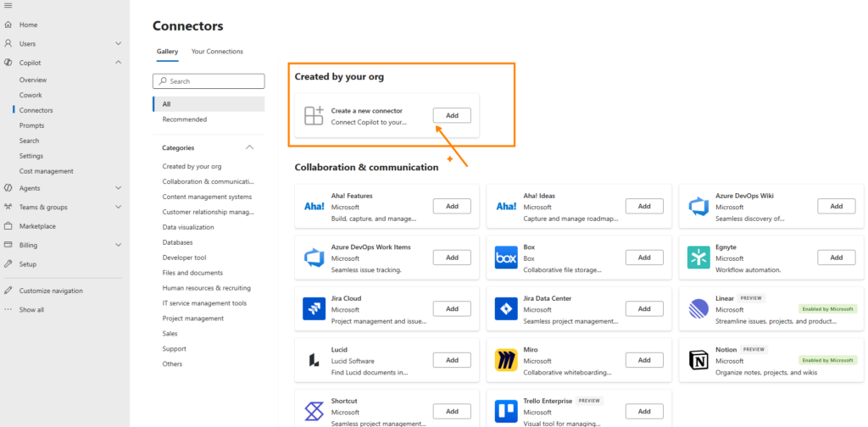Screen dimensions: 868x427
Task: Open Cost management under Copilot
Action: click(x=47, y=171)
